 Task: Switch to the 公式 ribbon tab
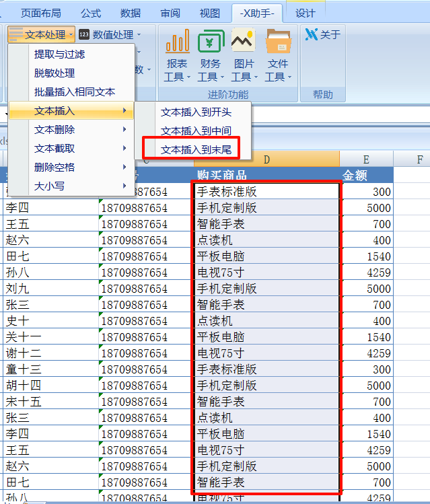91,13
